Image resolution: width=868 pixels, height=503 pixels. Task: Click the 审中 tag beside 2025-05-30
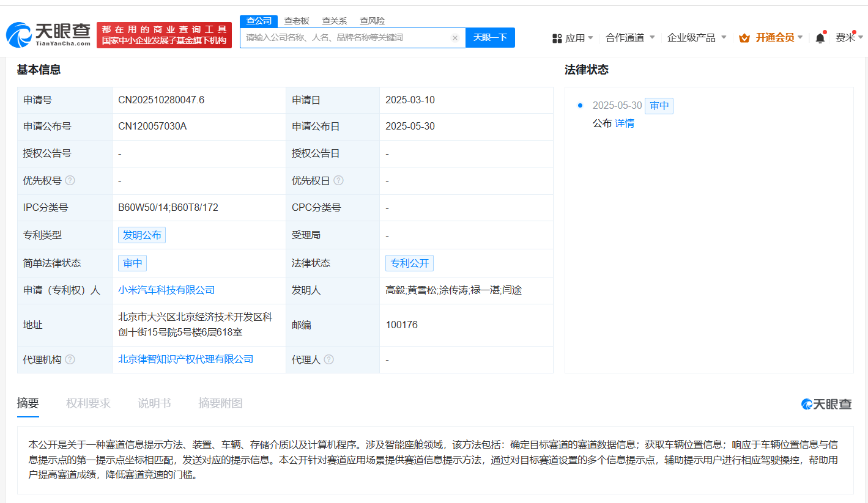point(659,106)
